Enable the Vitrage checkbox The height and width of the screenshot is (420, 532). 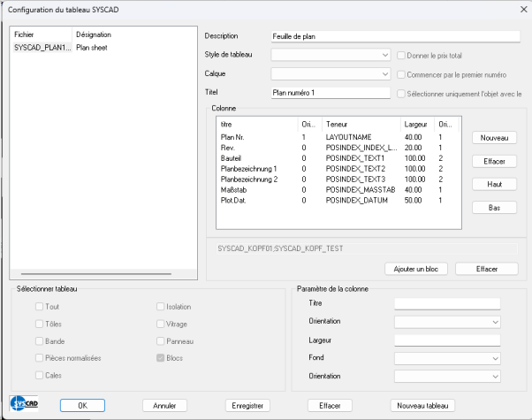(161, 324)
